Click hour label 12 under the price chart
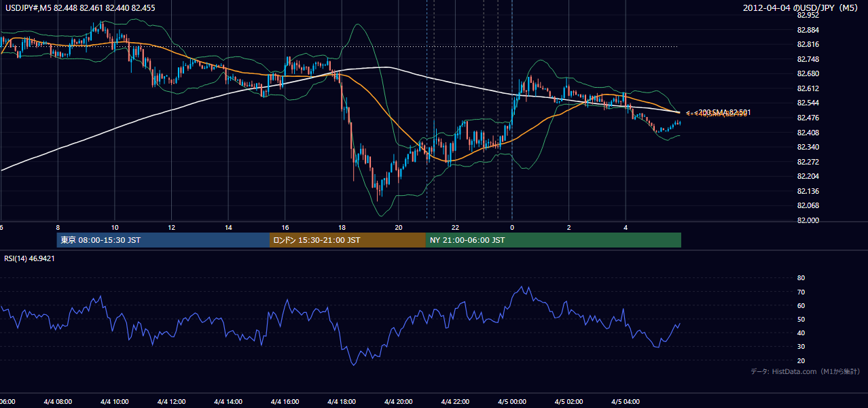This screenshot has height=408, width=868. pyautogui.click(x=171, y=227)
